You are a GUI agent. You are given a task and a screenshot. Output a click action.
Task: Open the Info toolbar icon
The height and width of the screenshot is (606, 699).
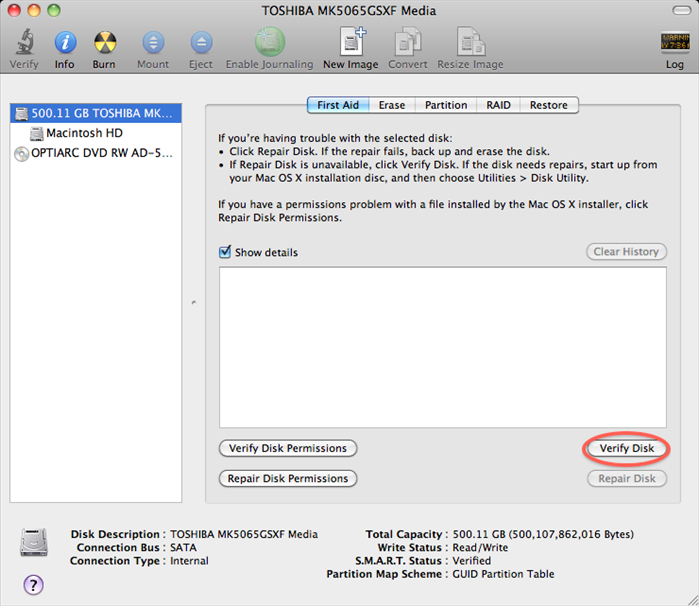pyautogui.click(x=65, y=42)
